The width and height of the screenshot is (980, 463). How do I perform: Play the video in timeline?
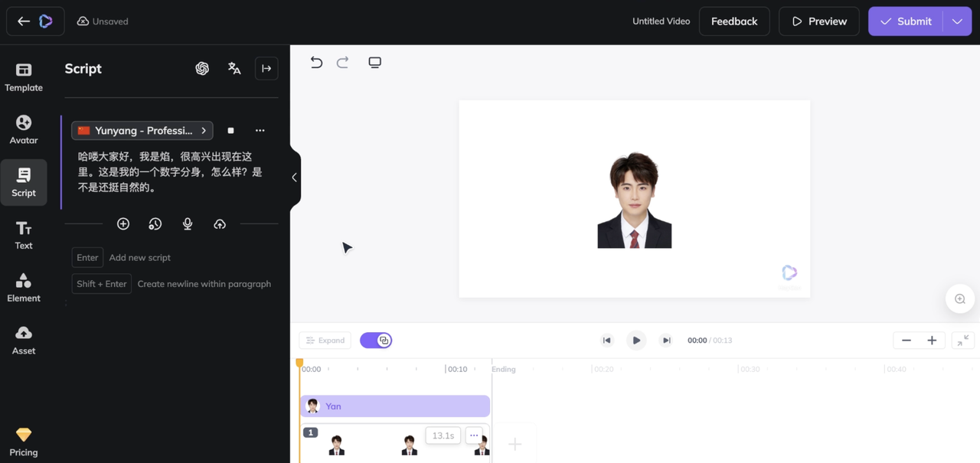coord(636,341)
